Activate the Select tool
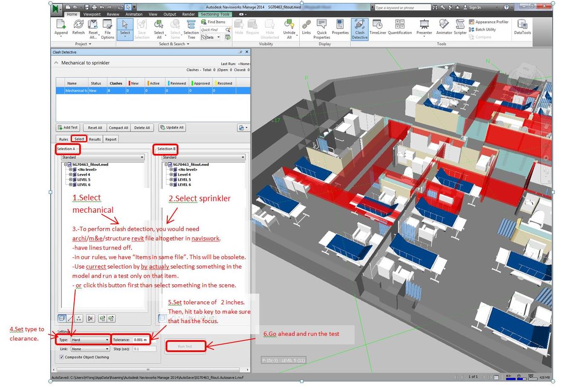The width and height of the screenshot is (588, 387). tap(125, 29)
